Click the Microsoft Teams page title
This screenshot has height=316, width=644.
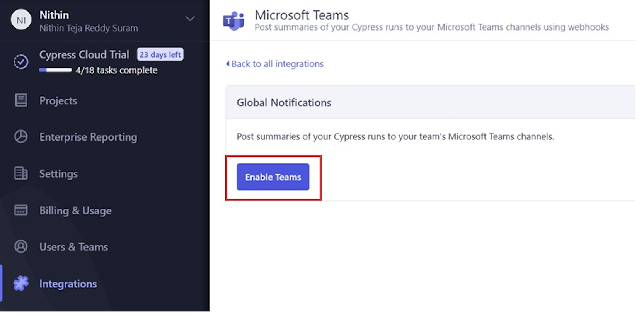point(302,15)
